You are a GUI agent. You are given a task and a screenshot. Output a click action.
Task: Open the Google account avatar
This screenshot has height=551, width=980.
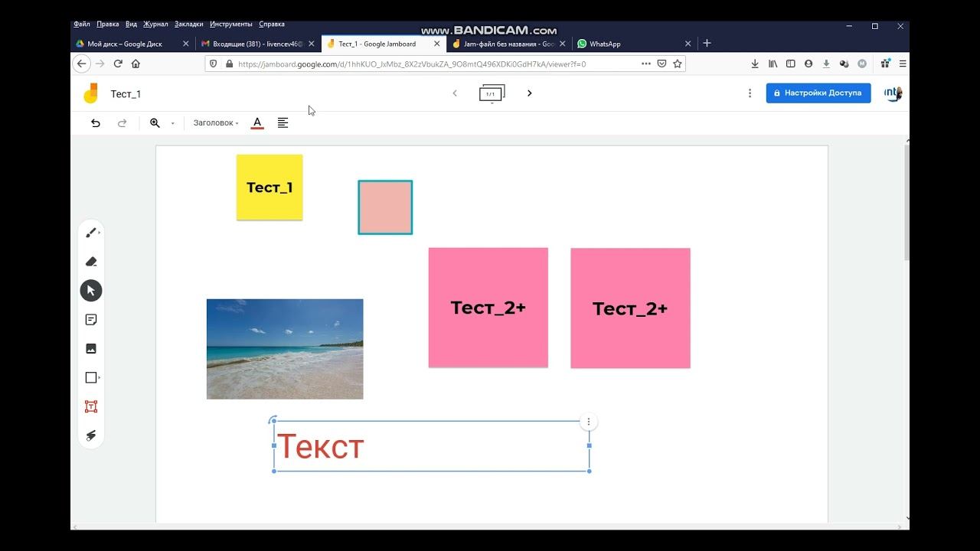click(x=893, y=93)
